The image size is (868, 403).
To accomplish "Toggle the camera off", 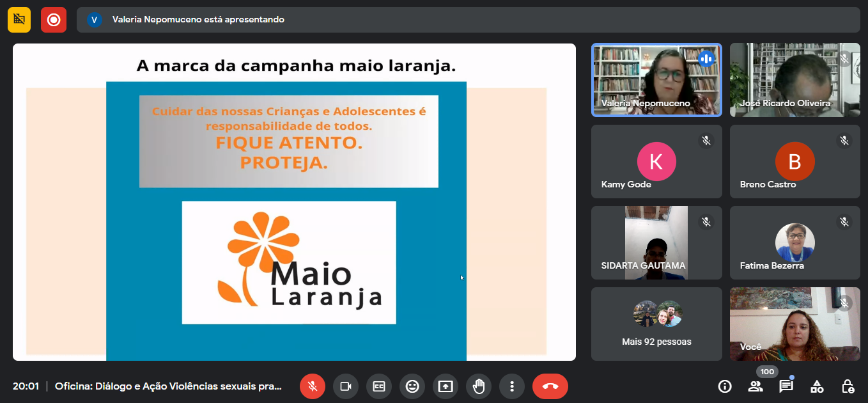I will (x=346, y=386).
